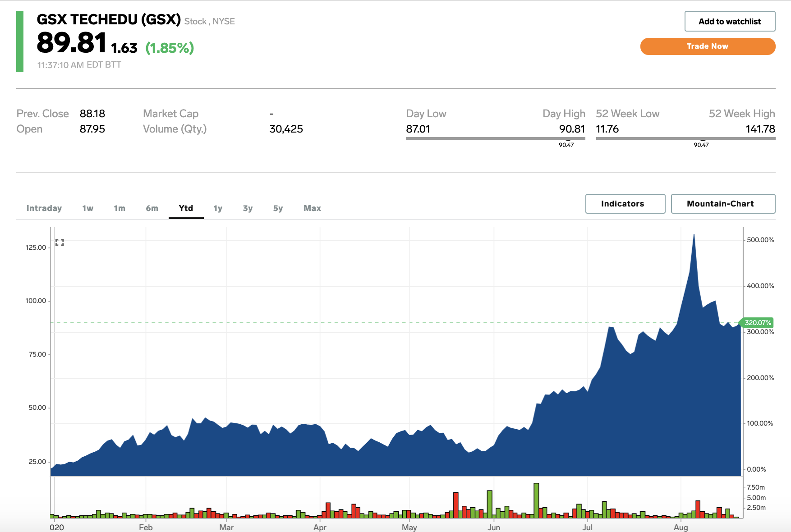Click the 52 Week range slider marker
The height and width of the screenshot is (532, 791).
pyautogui.click(x=703, y=139)
